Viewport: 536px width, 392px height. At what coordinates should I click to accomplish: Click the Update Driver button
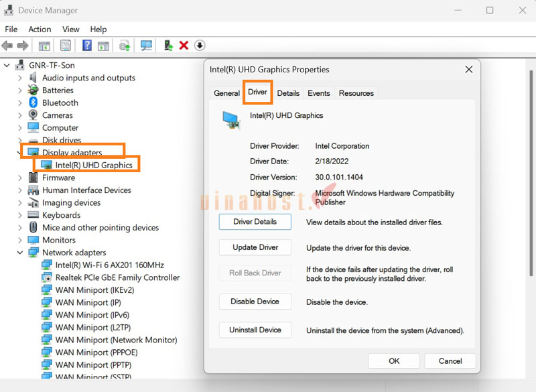point(255,247)
